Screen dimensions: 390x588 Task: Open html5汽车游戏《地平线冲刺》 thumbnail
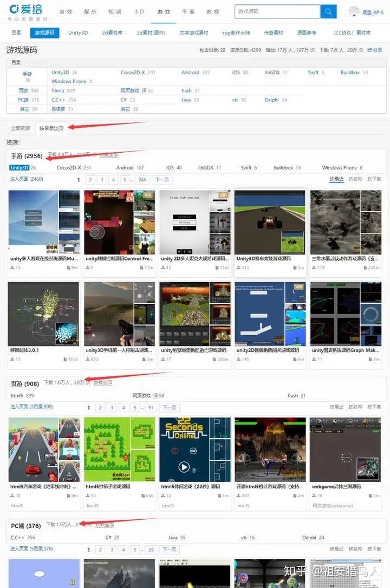(x=44, y=449)
